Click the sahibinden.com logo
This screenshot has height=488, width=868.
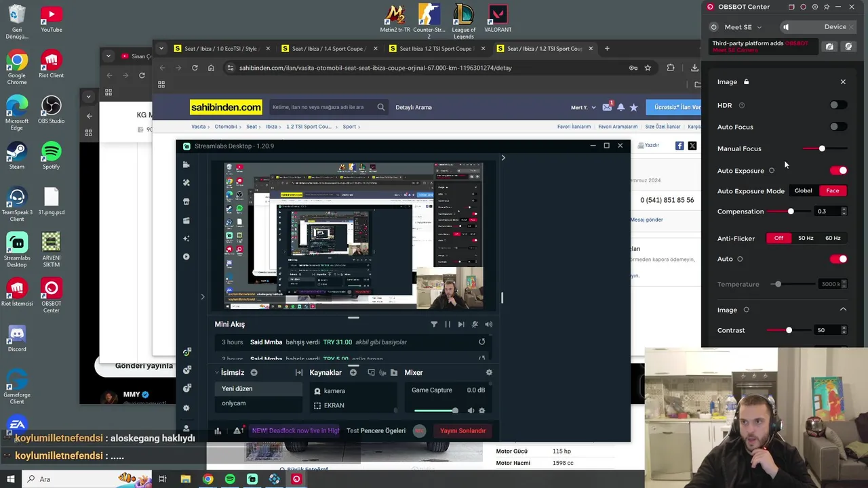(x=226, y=107)
